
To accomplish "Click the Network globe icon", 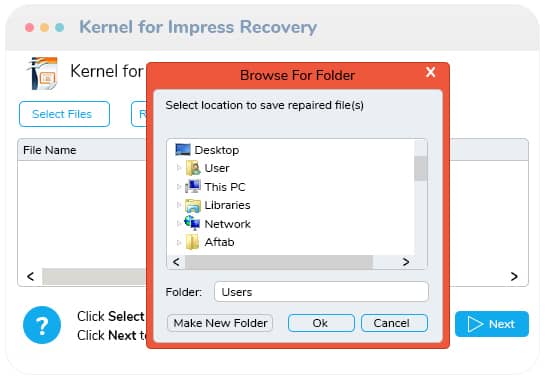I will (x=192, y=223).
